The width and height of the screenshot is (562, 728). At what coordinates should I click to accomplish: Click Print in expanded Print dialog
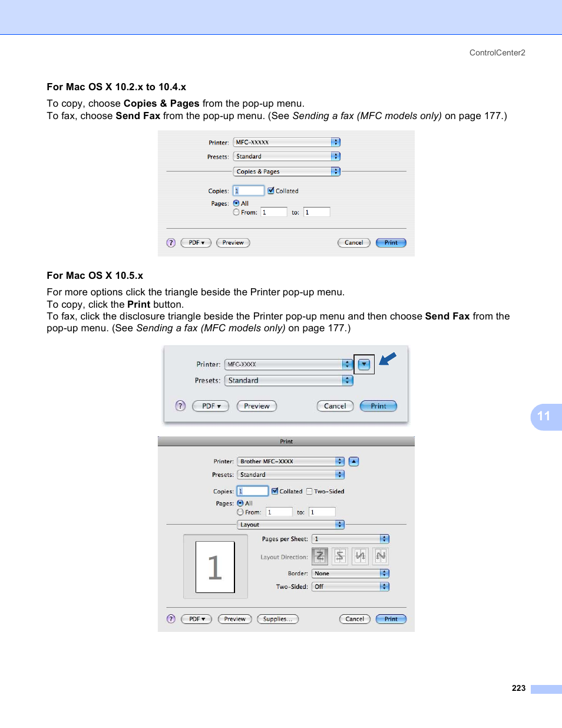coord(391,619)
